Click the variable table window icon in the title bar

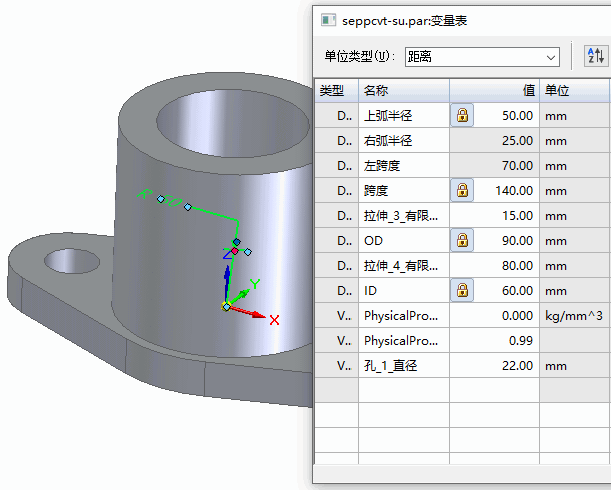click(328, 20)
